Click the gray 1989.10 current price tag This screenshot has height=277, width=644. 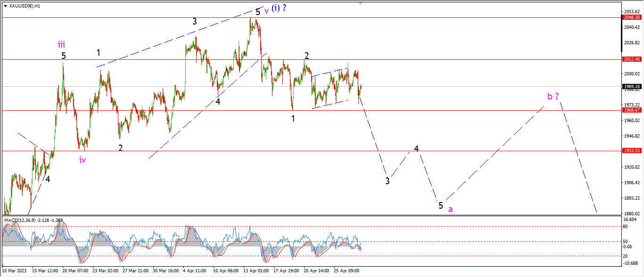click(x=632, y=87)
